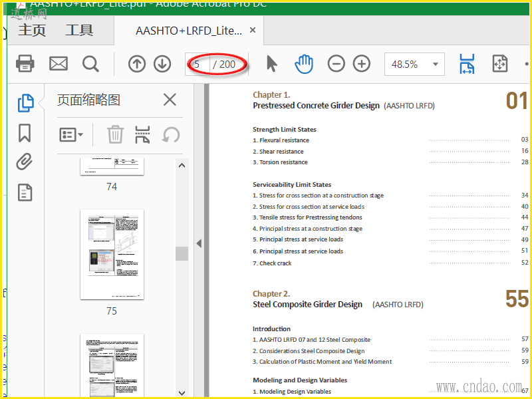Activate the arrow Selection tool
This screenshot has width=532, height=399.
(x=272, y=64)
